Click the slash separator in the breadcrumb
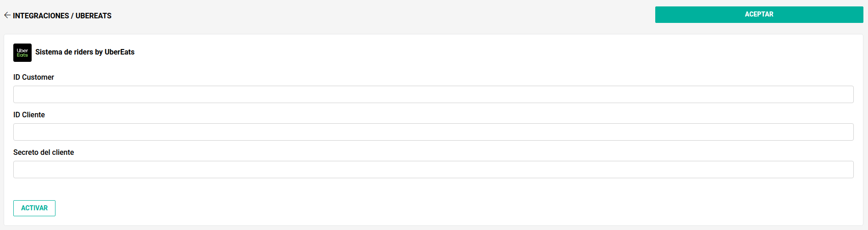Viewport: 868px width, 230px height. coord(72,16)
